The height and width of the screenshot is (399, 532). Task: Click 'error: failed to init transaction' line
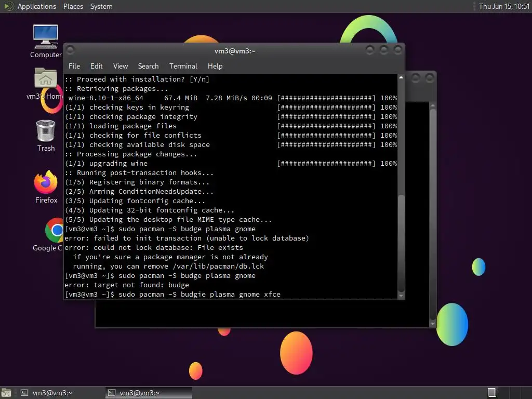click(x=187, y=238)
